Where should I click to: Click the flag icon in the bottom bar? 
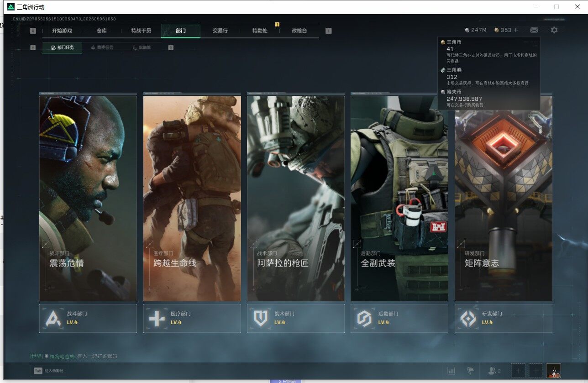coord(470,371)
